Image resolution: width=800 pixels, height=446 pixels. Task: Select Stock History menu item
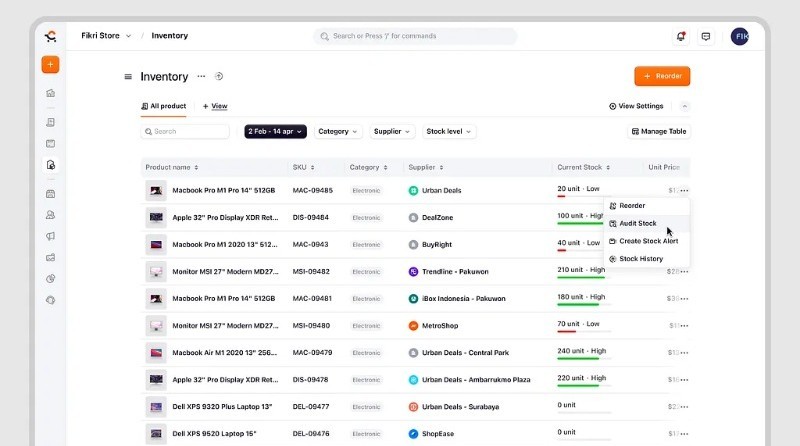pyautogui.click(x=646, y=259)
